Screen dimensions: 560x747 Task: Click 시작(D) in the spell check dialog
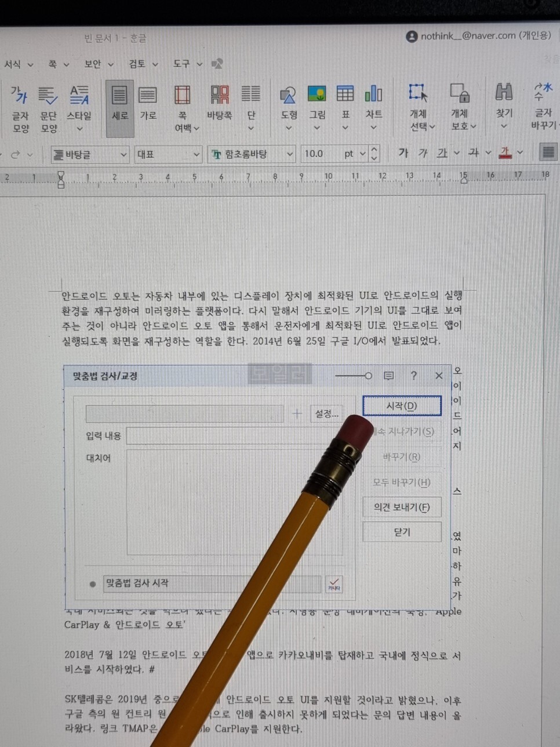tap(402, 406)
